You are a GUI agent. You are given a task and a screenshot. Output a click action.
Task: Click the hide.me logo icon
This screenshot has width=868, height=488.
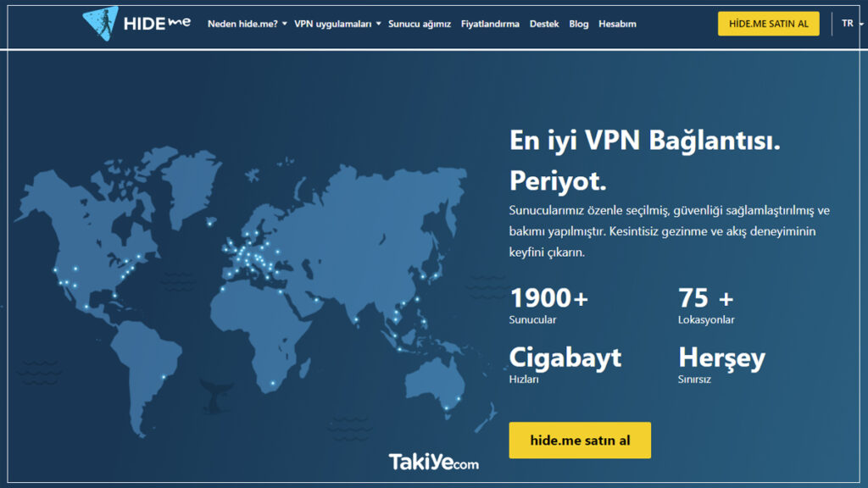click(x=100, y=24)
